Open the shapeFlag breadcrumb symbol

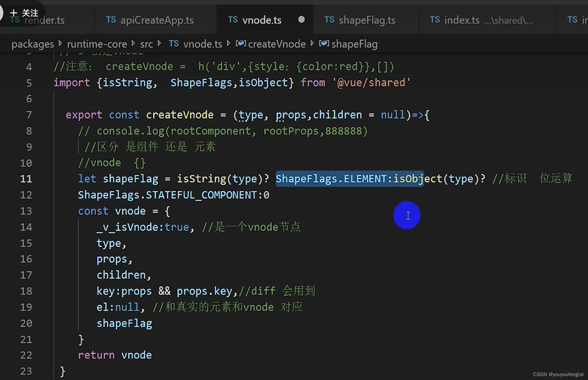[x=354, y=44]
